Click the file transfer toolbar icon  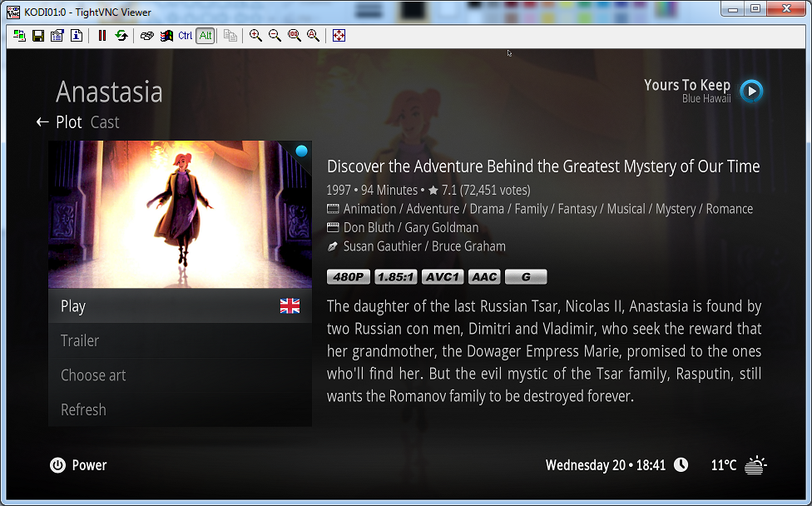pos(230,36)
